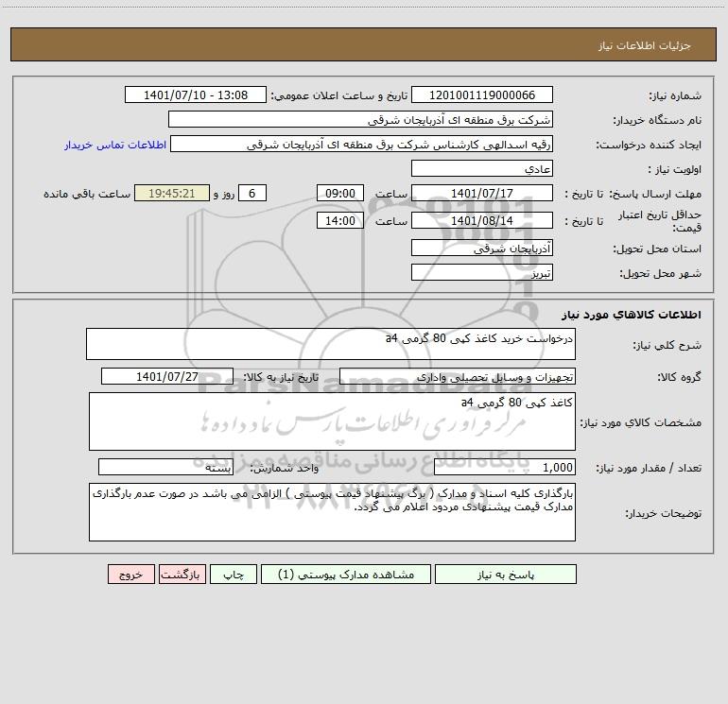Image resolution: width=728 pixels, height=704 pixels.
Task: Click the پاسخ به نیاز button
Action: [x=506, y=574]
